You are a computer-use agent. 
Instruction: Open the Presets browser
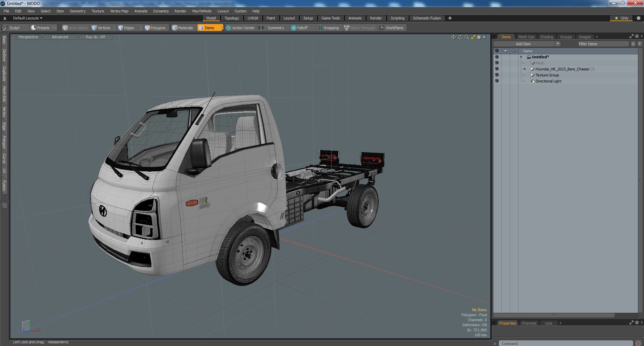(44, 28)
